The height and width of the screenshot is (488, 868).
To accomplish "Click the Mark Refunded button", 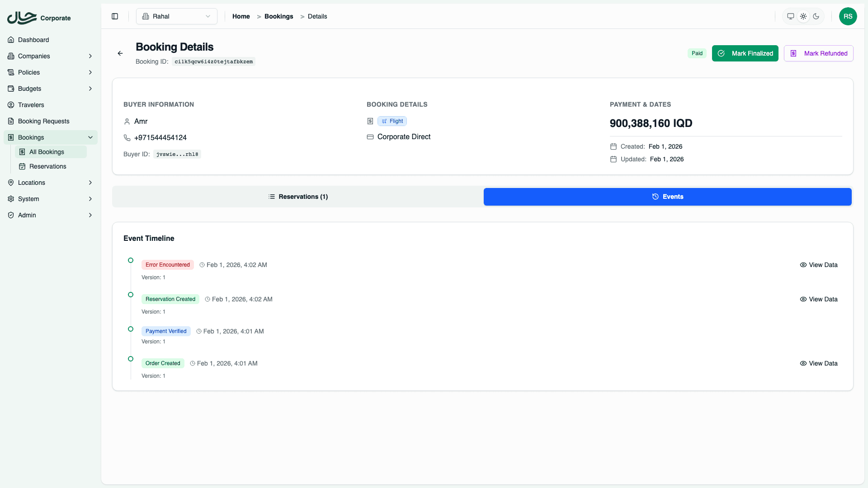I will click(818, 53).
